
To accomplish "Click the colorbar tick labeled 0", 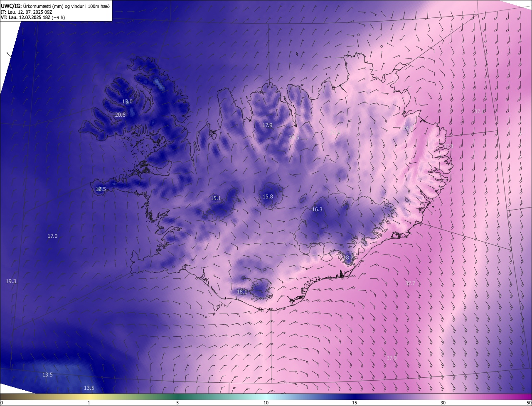I will pyautogui.click(x=1, y=403).
